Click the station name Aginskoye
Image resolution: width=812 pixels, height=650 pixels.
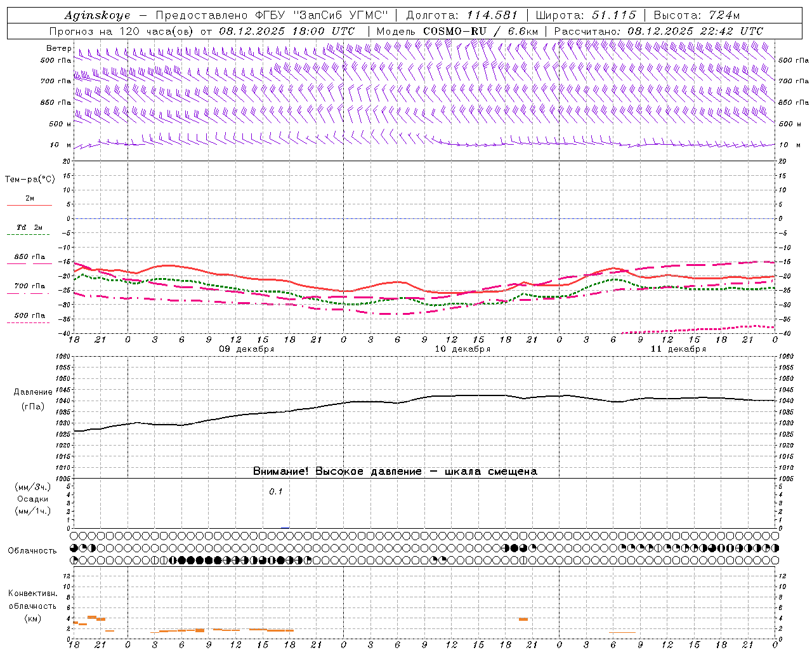point(97,15)
